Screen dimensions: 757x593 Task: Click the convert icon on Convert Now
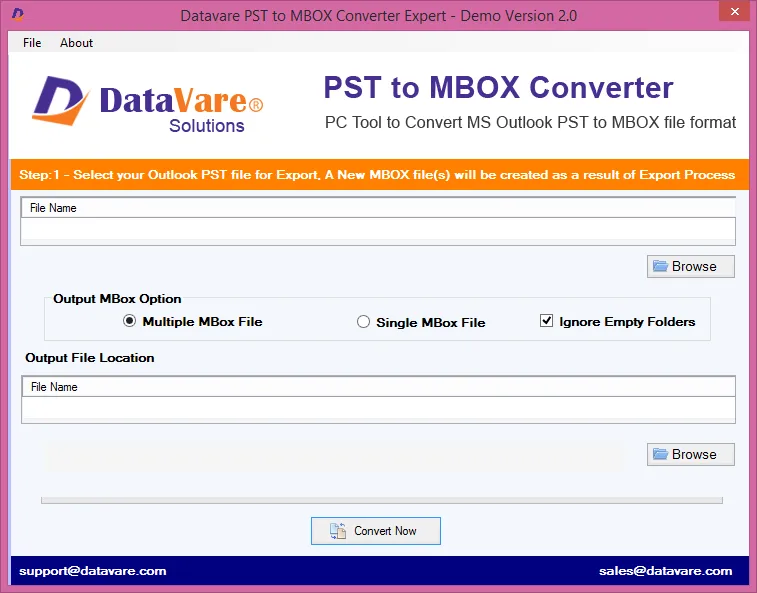[x=338, y=531]
